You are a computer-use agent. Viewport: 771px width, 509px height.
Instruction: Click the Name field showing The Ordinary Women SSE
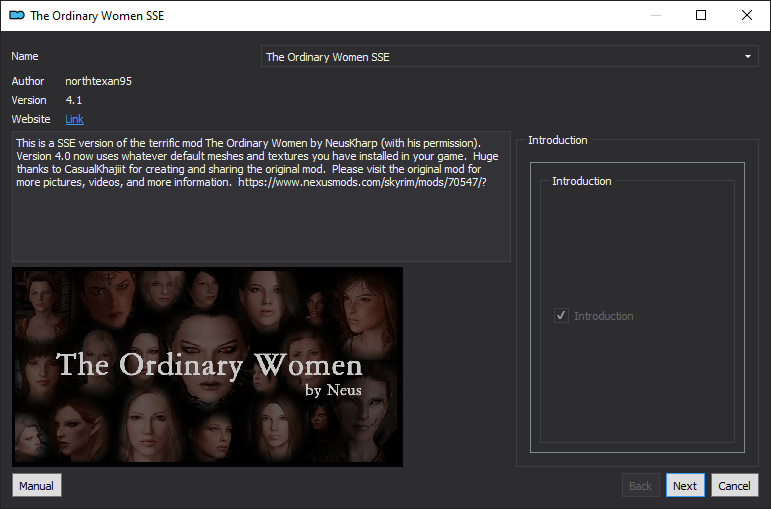pos(509,57)
